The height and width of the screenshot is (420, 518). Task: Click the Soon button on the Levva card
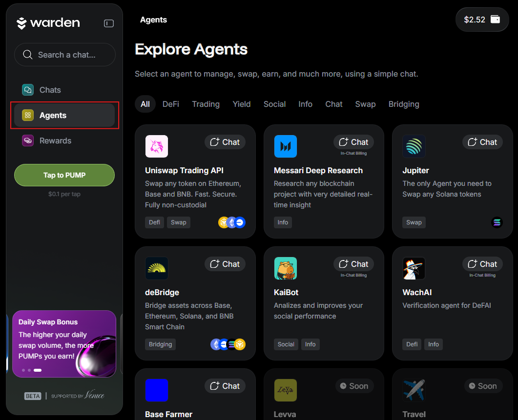point(354,386)
